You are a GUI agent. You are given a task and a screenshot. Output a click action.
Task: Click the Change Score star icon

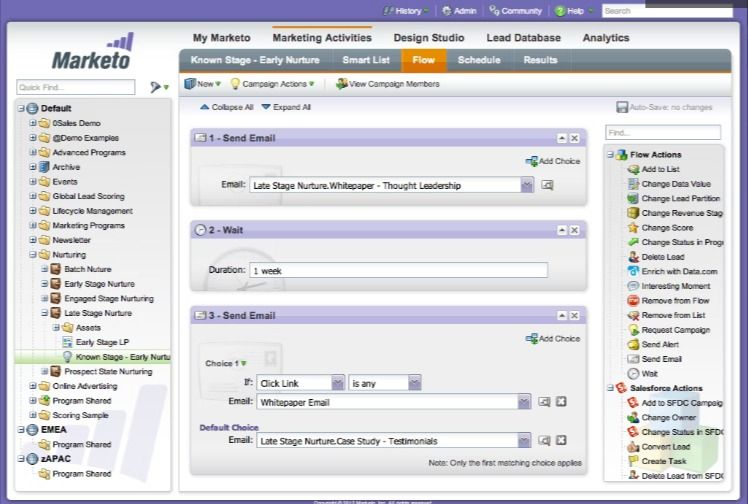[633, 228]
